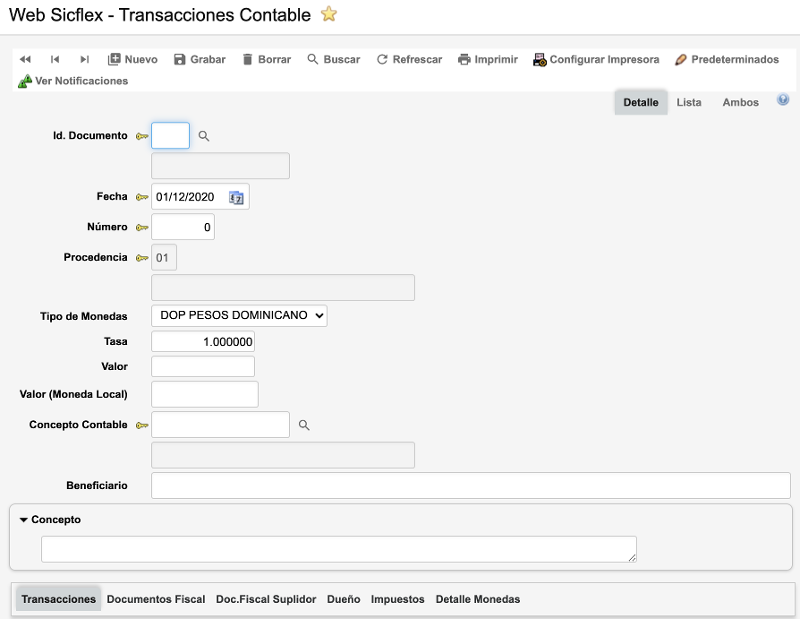Screen dimensions: 800x619
Task: Open the Detalle Monedas tab
Action: point(477,599)
